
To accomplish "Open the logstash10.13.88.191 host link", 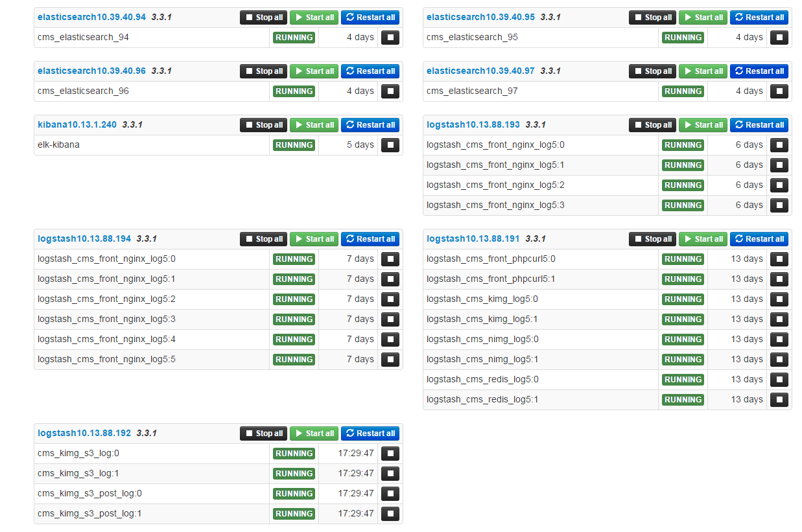I will 473,238.
